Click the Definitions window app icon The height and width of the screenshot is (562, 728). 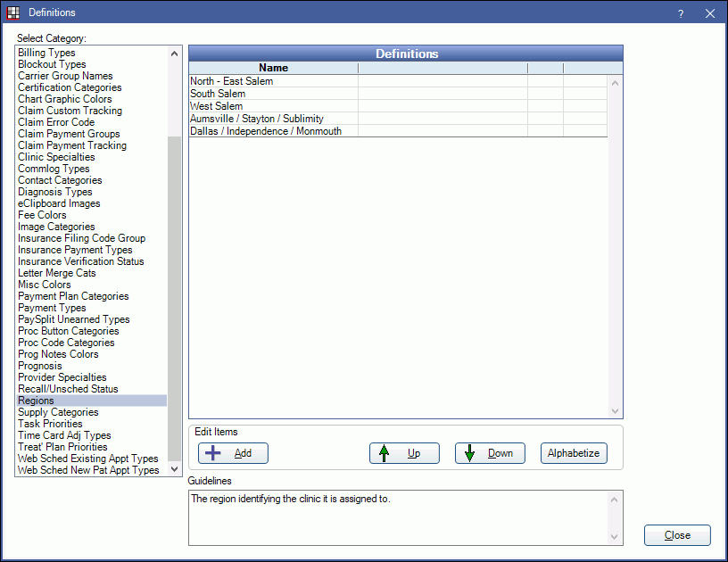[13, 12]
